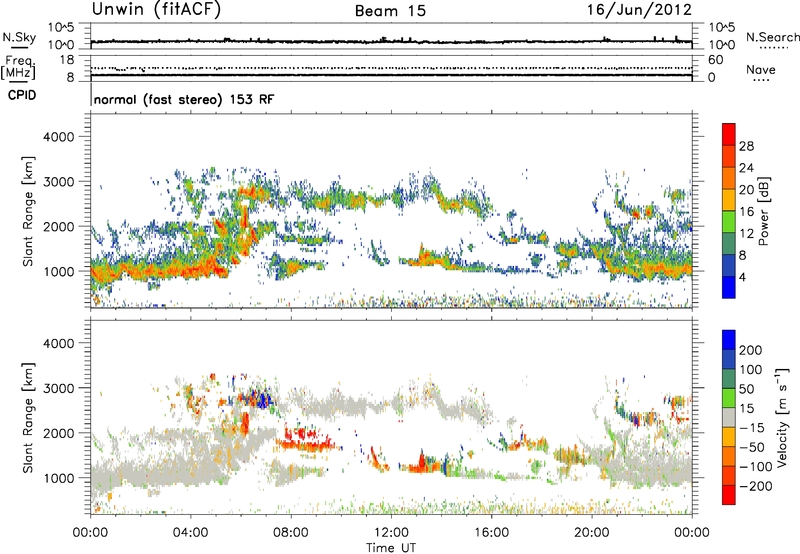Select the 'Velocity [m s⁻¹]' colorbar label

(x=782, y=417)
